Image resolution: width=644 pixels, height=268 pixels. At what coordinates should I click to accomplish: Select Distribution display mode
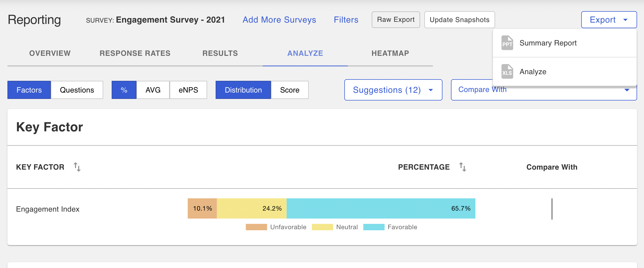[243, 90]
